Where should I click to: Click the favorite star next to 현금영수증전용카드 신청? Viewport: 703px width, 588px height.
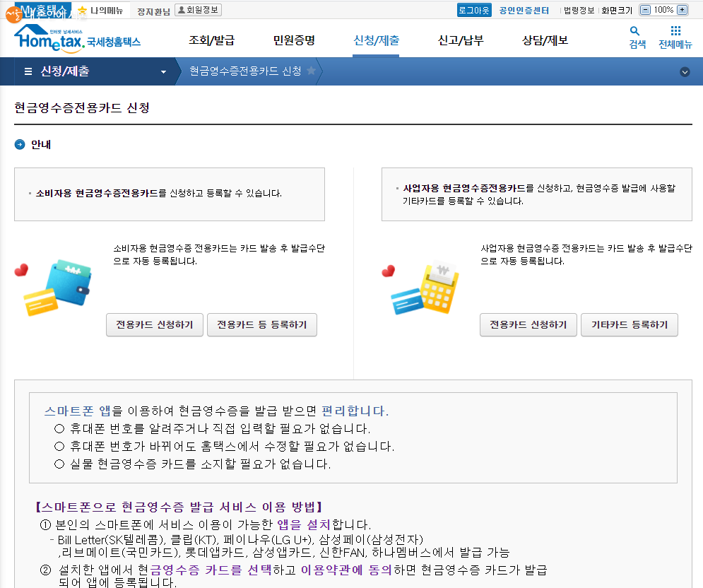point(311,71)
